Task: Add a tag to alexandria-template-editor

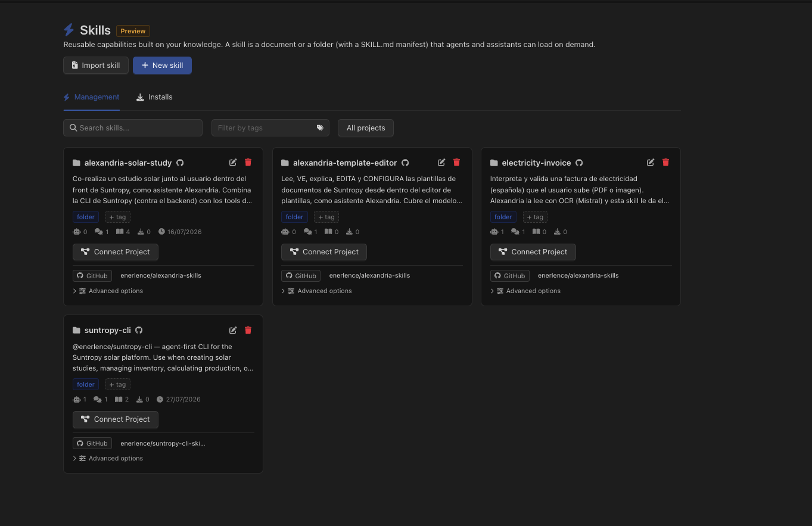Action: pos(326,217)
